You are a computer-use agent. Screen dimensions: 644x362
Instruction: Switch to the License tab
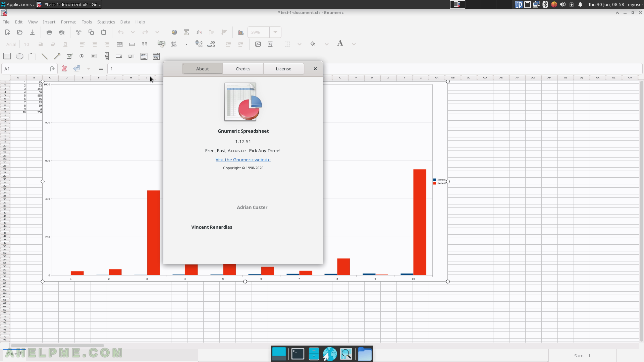[283, 69]
